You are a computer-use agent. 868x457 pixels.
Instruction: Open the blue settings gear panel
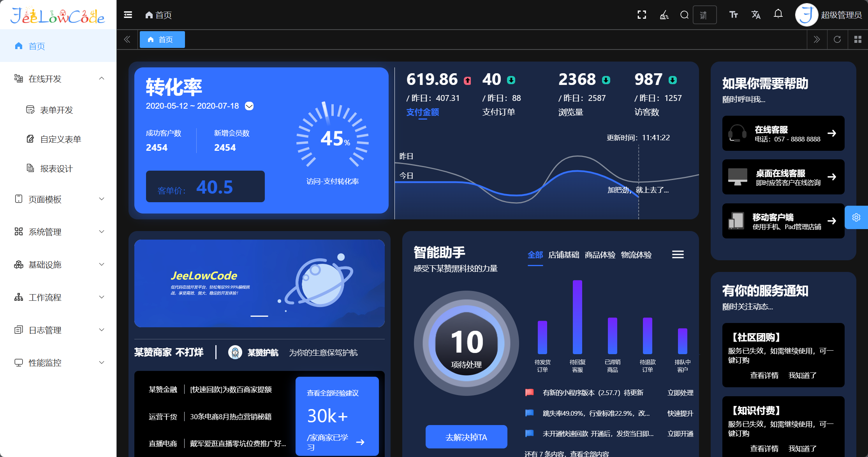click(856, 217)
